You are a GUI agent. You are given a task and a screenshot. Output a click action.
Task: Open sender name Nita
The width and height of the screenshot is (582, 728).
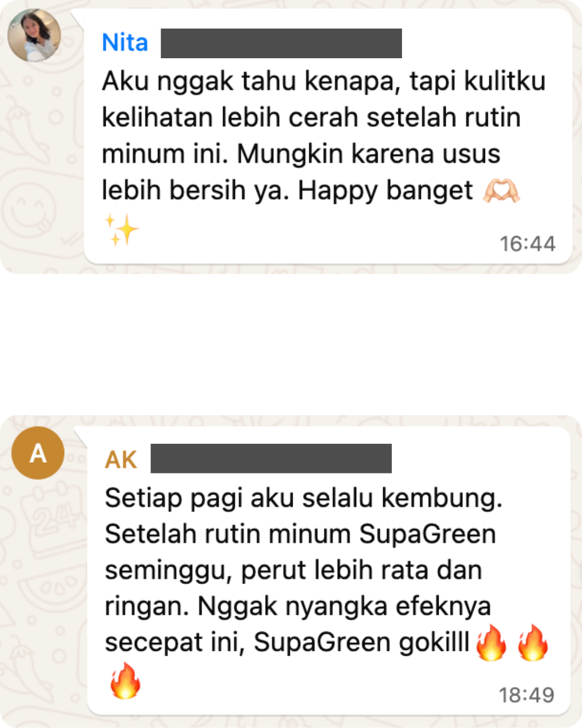click(x=125, y=43)
